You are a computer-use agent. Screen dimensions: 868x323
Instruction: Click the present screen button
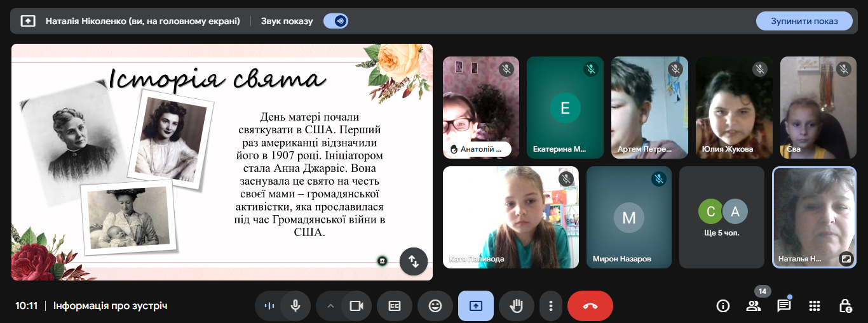tap(476, 306)
